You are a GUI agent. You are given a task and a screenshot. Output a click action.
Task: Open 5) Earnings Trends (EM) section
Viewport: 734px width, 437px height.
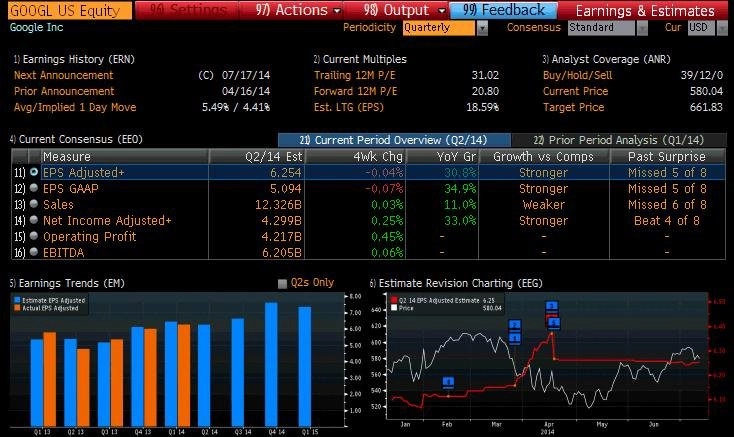67,283
